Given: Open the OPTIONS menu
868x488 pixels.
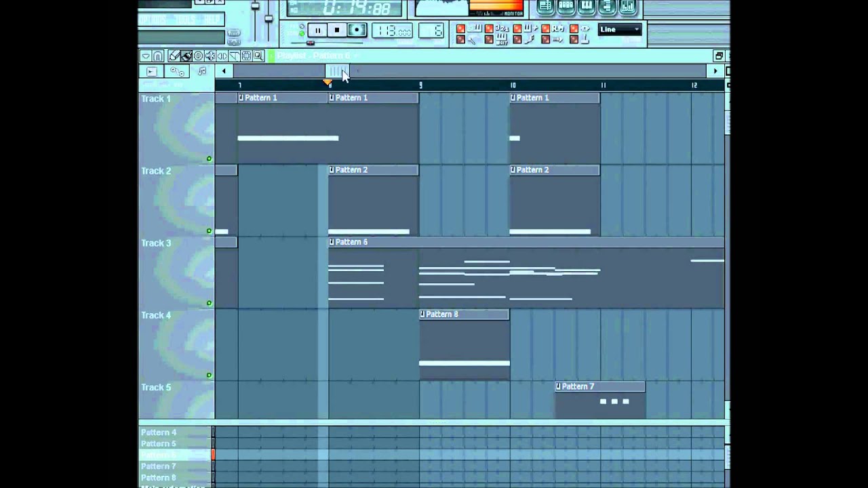Looking at the screenshot, I should point(153,20).
